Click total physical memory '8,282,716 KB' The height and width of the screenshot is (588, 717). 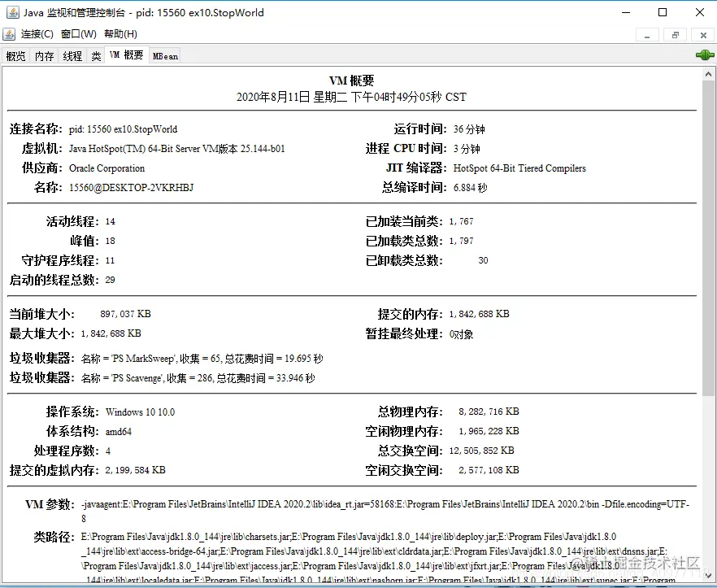point(489,412)
